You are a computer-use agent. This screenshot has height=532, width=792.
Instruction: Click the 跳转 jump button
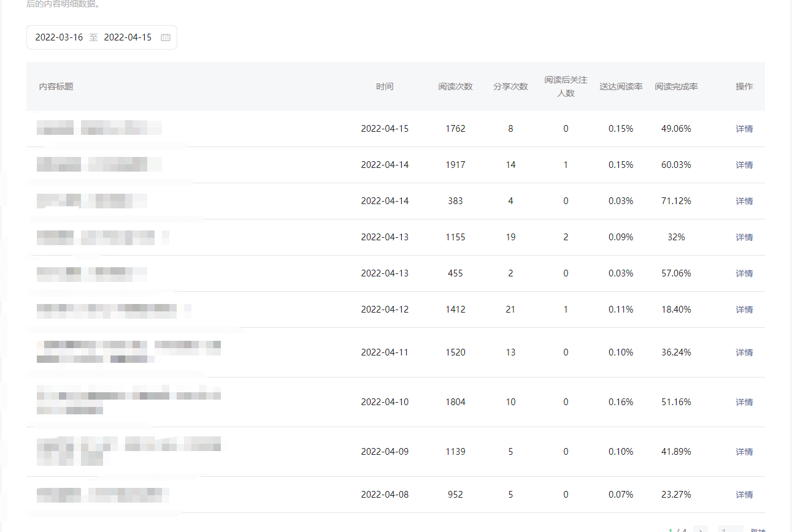coord(758,530)
